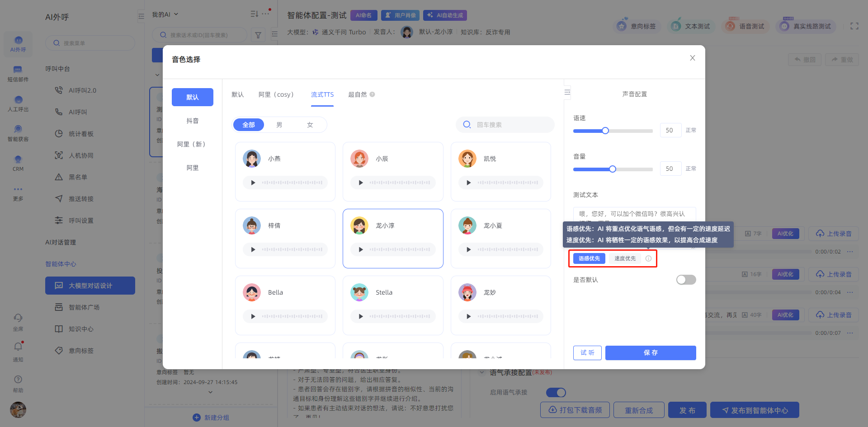
Task: Select the 默认 voice source
Action: (x=193, y=97)
